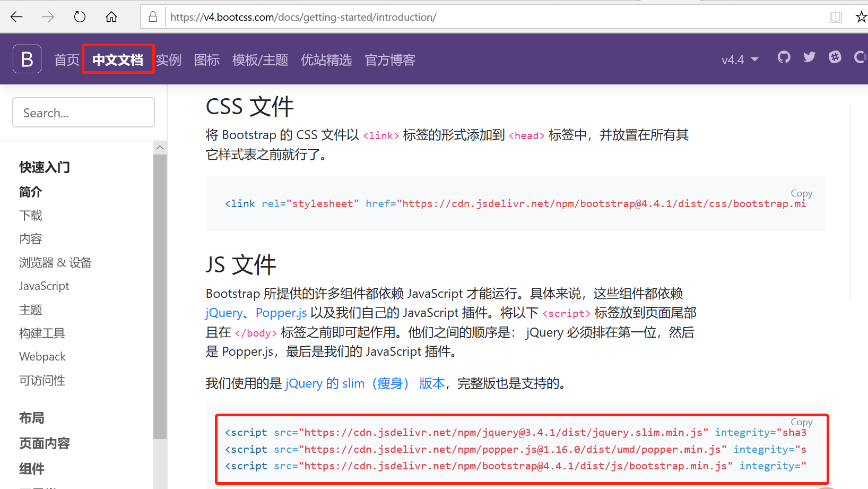This screenshot has width=868, height=489.
Task: Select 浏览器 & 设备 in sidebar
Action: [x=56, y=262]
